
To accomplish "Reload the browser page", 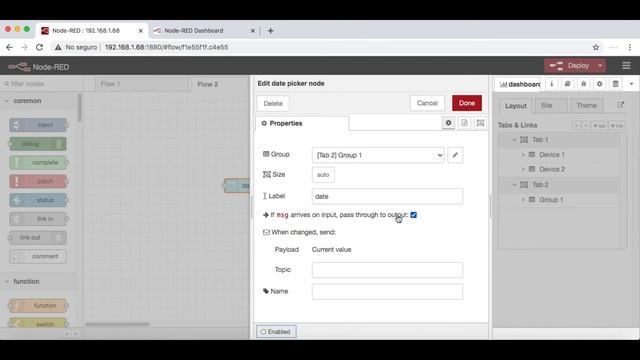I will [x=39, y=47].
